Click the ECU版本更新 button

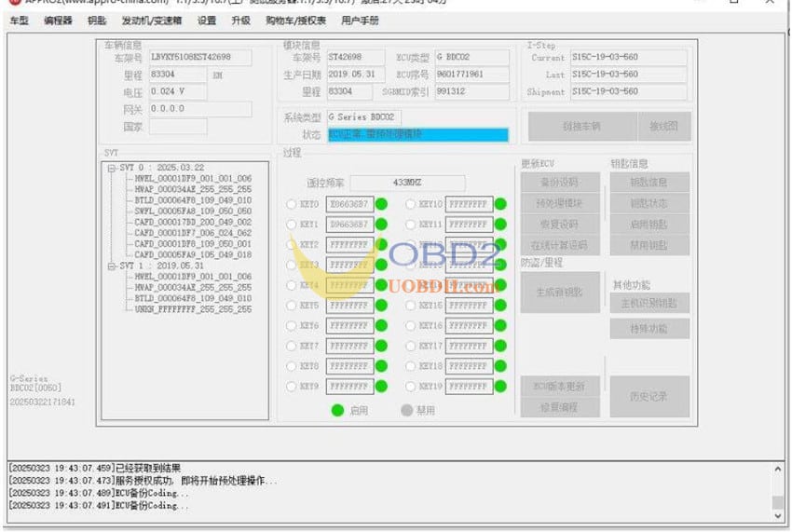point(560,387)
